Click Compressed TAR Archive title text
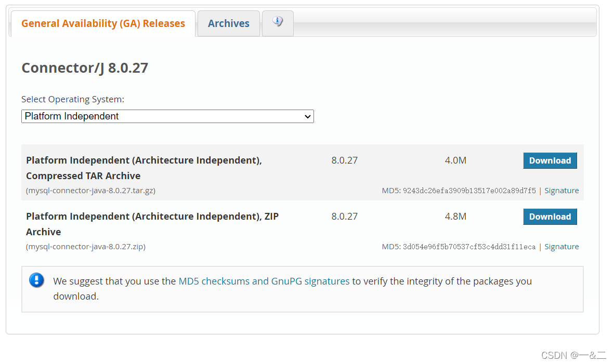 (x=144, y=168)
